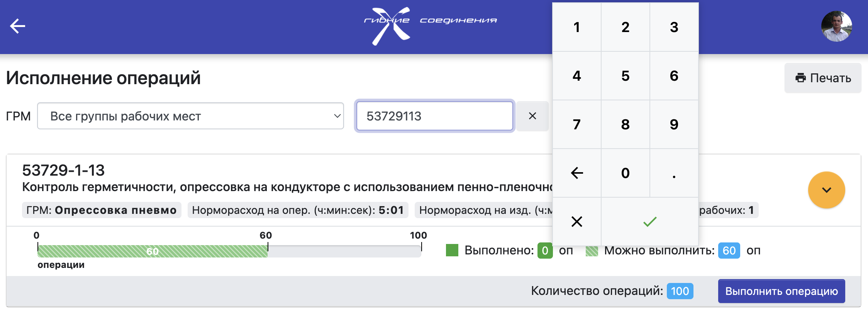
Task: Tap digit 9 on numeric keypad
Action: coord(674,124)
